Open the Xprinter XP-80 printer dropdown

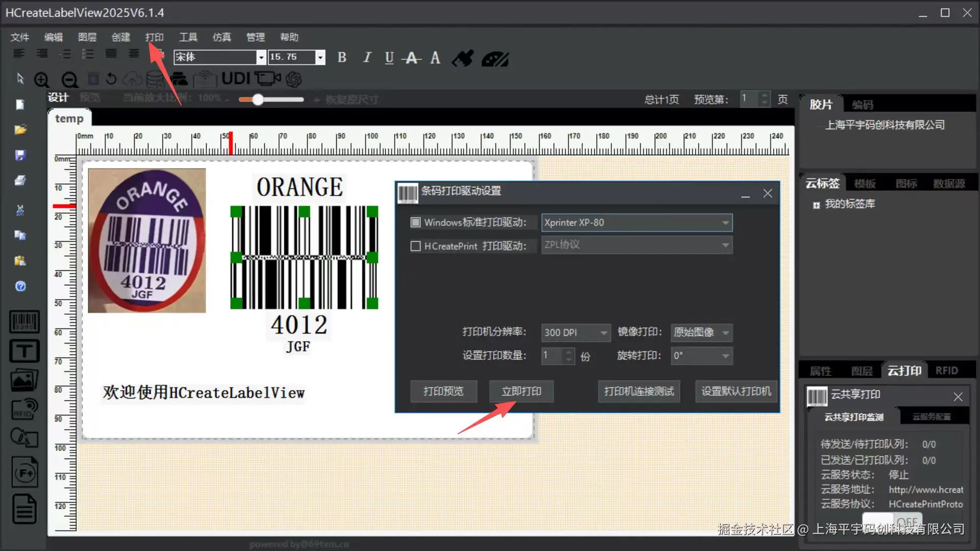coord(725,222)
